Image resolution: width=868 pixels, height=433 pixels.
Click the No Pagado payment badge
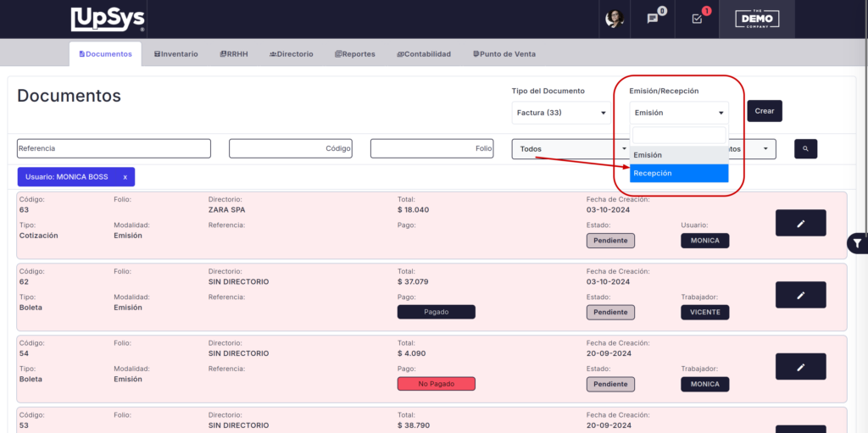pos(437,384)
